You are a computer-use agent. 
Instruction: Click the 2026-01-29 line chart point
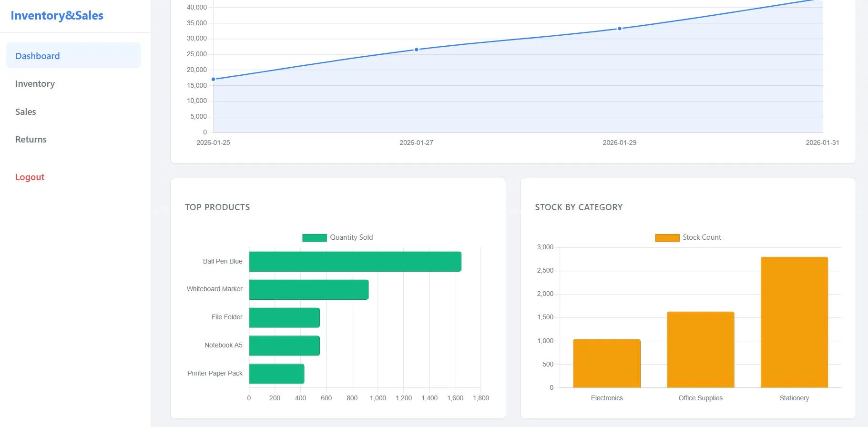coord(620,29)
